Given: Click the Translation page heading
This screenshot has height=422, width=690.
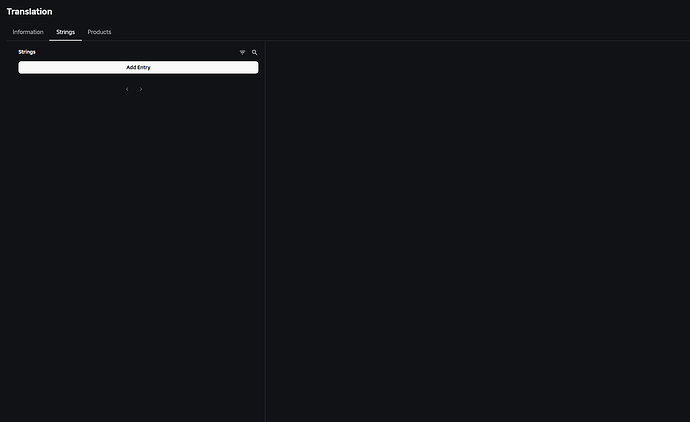Looking at the screenshot, I should [29, 11].
